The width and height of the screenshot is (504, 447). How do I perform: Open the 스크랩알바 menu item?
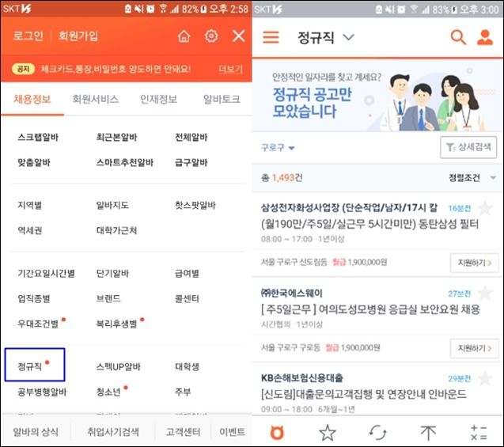click(38, 137)
